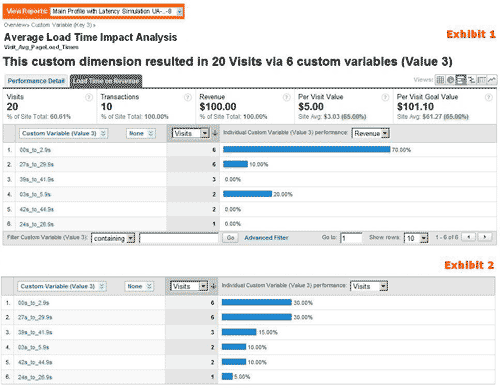Go to next page arrow
500x388 pixels.
(485, 237)
